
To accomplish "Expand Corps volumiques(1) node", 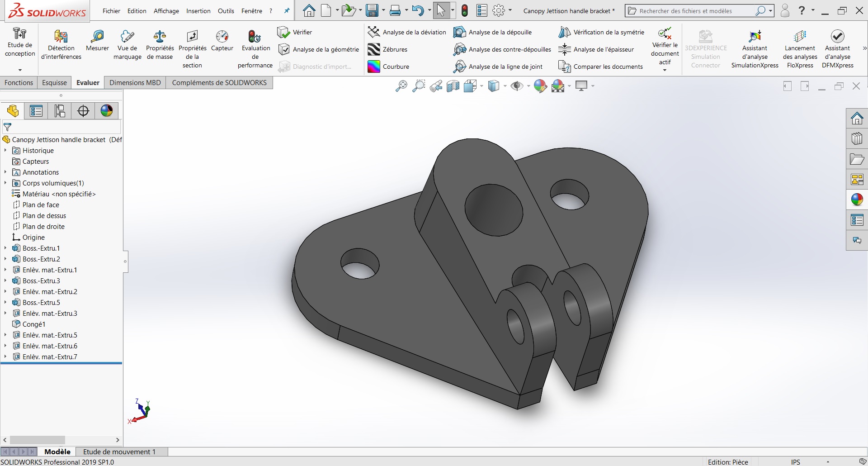I will (5, 183).
